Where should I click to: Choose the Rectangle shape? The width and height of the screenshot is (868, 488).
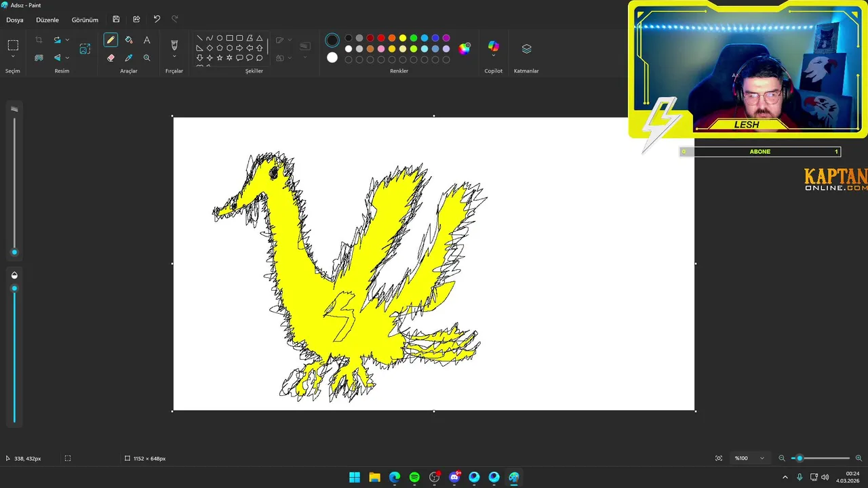pyautogui.click(x=230, y=38)
